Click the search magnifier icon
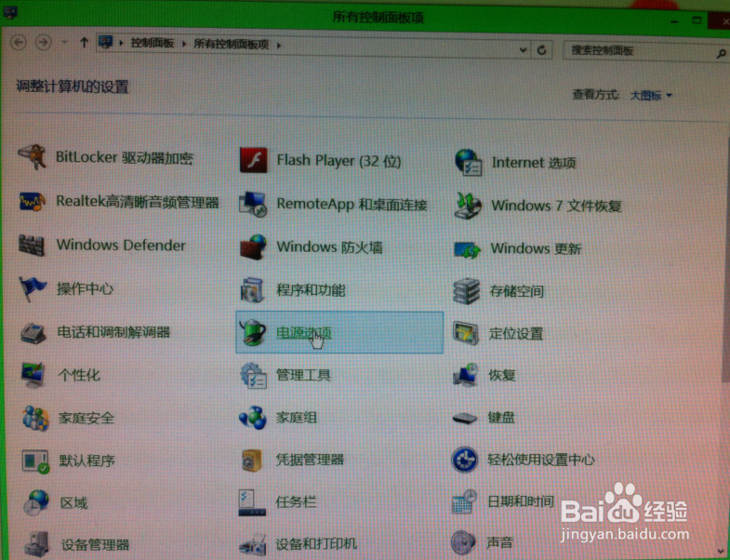This screenshot has width=730, height=560. point(721,54)
